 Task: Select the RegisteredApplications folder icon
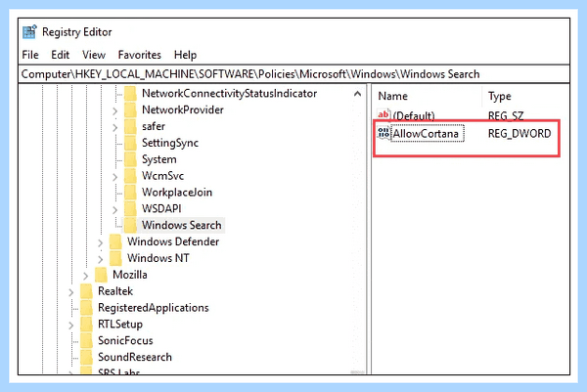click(x=86, y=308)
